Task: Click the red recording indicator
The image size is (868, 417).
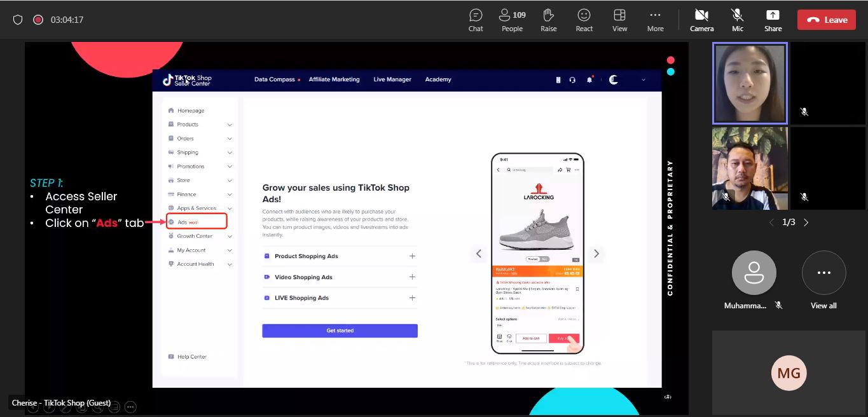Action: 38,20
